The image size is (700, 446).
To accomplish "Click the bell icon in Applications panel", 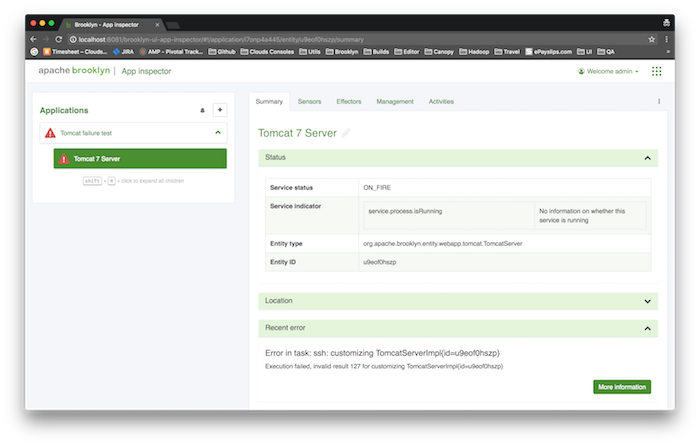I will click(203, 110).
